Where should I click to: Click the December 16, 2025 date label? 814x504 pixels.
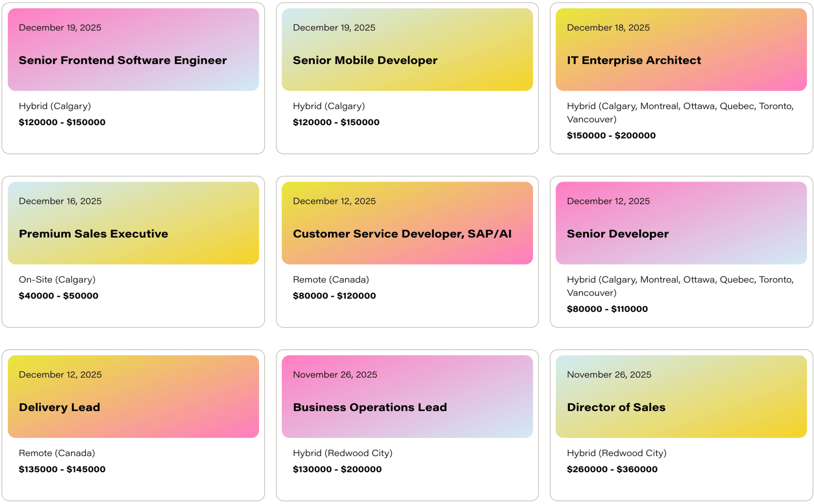pos(60,201)
